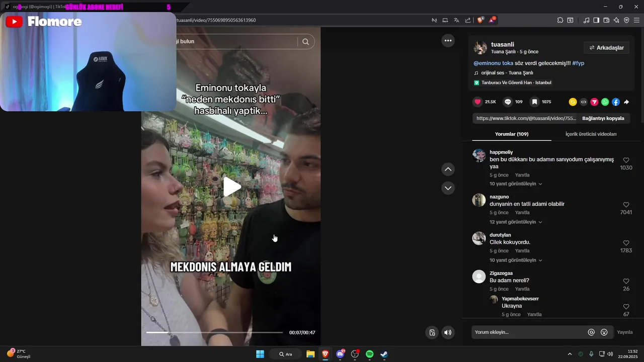Open the browser extensions puzzle icon
This screenshot has height=362, width=644.
pyautogui.click(x=560, y=20)
